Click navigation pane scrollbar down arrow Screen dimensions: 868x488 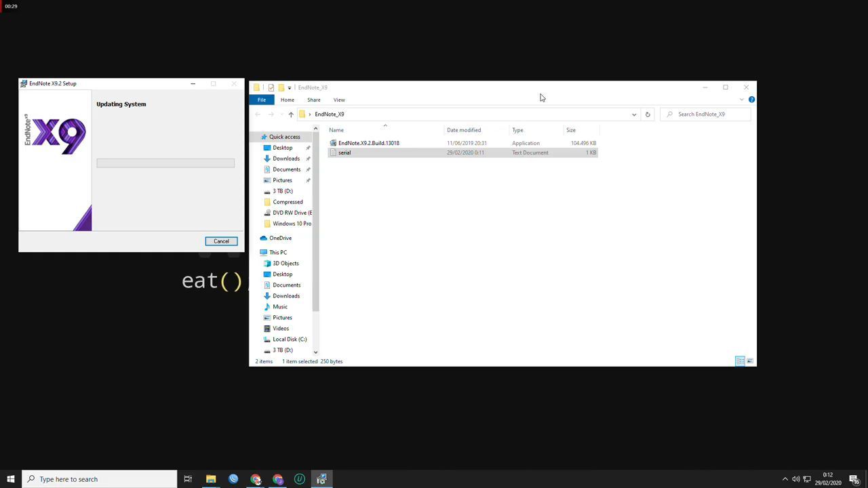point(315,352)
